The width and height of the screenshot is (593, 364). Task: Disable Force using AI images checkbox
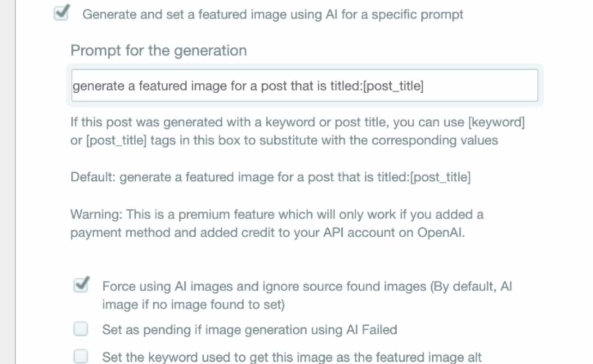click(81, 286)
